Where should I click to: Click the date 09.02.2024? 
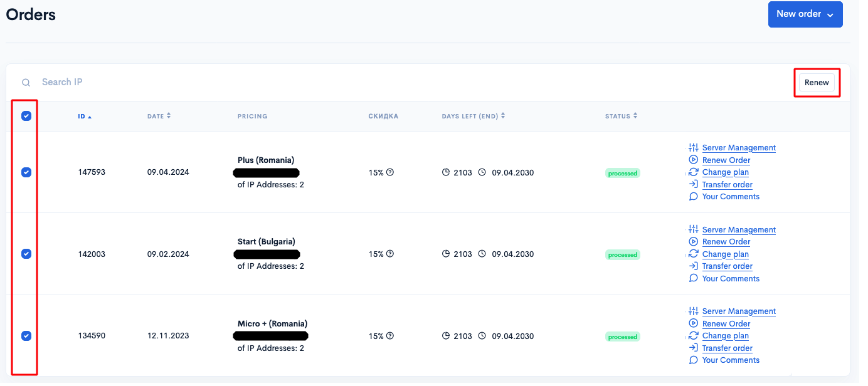pyautogui.click(x=168, y=254)
